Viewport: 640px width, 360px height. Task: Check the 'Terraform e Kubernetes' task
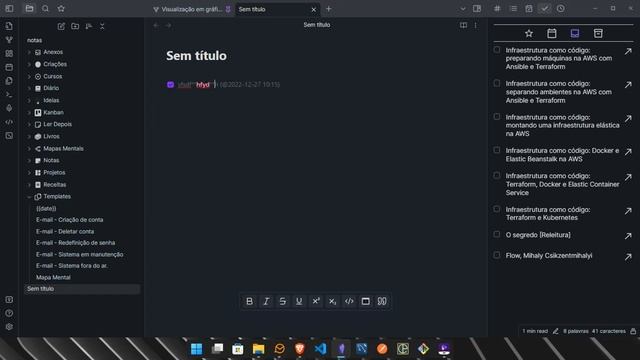click(x=497, y=209)
